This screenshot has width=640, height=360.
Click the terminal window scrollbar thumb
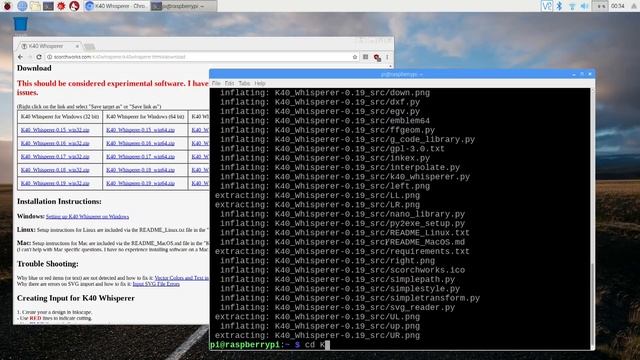pos(593,304)
